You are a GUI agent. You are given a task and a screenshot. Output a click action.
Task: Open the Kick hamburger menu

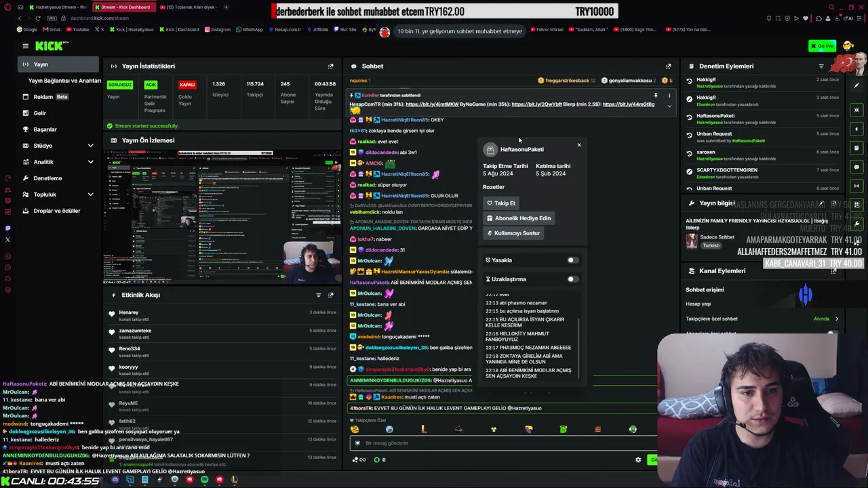25,46
